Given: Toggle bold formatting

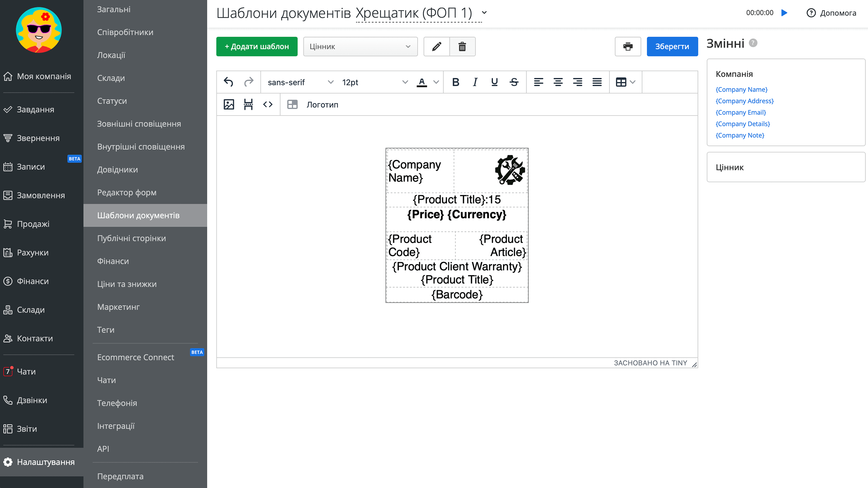Looking at the screenshot, I should 456,82.
